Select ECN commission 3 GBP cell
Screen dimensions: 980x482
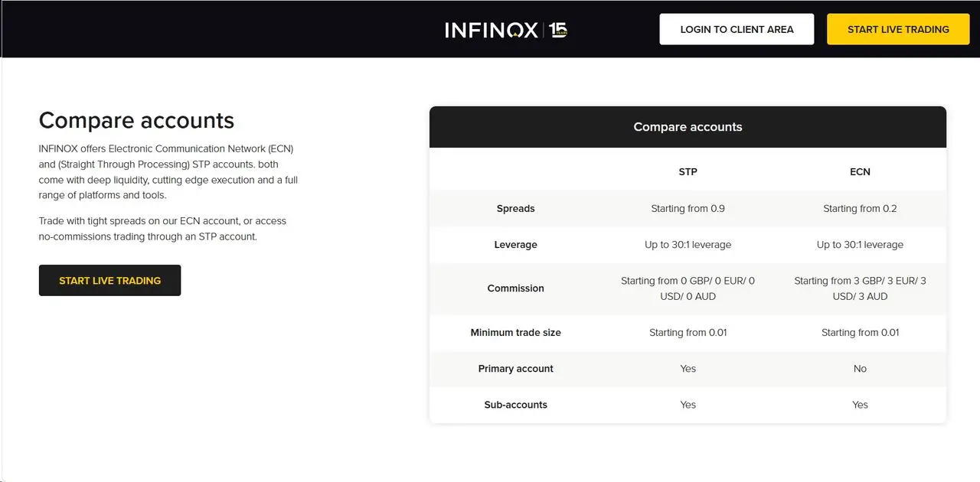coord(860,288)
